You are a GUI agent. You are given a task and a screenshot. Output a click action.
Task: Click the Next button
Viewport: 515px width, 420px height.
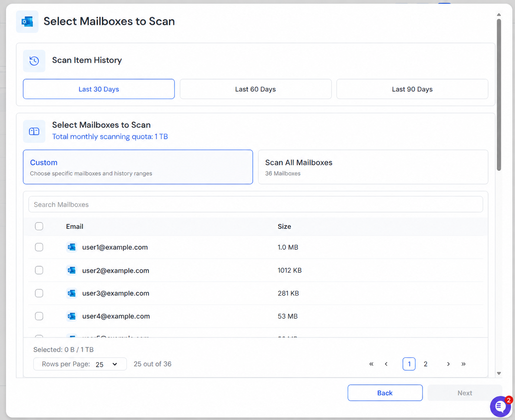pyautogui.click(x=465, y=393)
